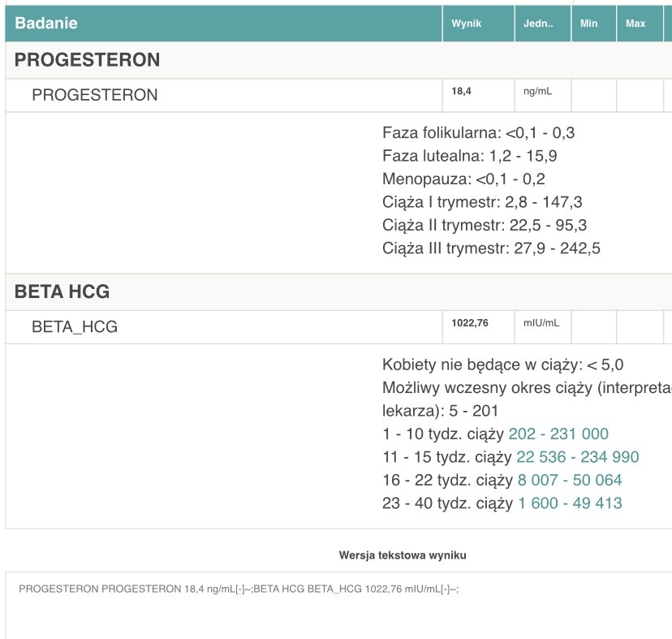This screenshot has height=639, width=672.
Task: Click the 1022,76 beta HCG result value
Action: point(470,323)
